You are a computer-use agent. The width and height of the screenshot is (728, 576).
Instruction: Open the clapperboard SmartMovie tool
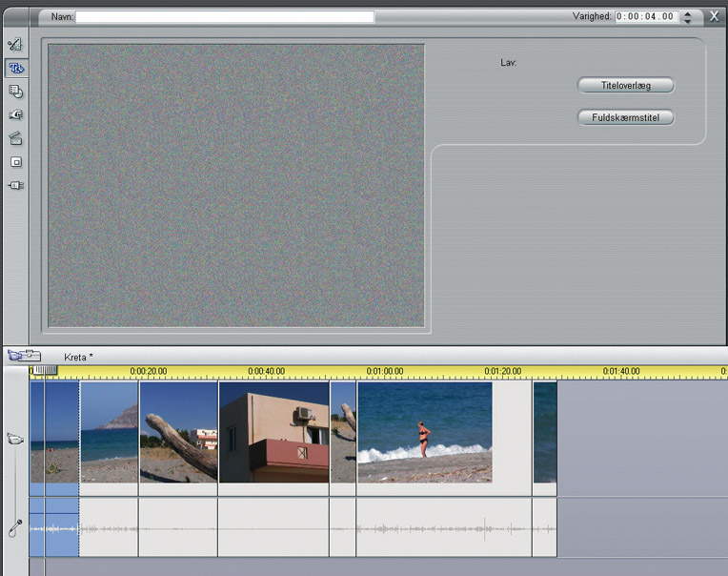click(15, 138)
